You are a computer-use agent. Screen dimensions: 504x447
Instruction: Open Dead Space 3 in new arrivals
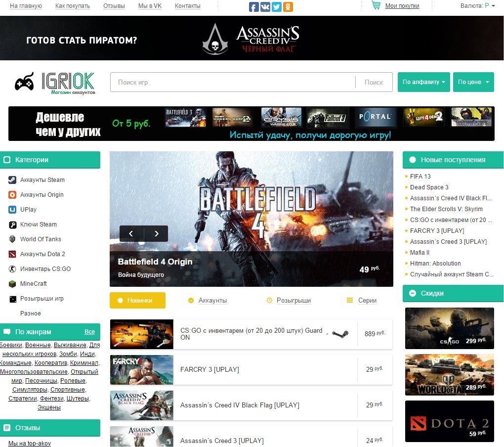pyautogui.click(x=429, y=187)
